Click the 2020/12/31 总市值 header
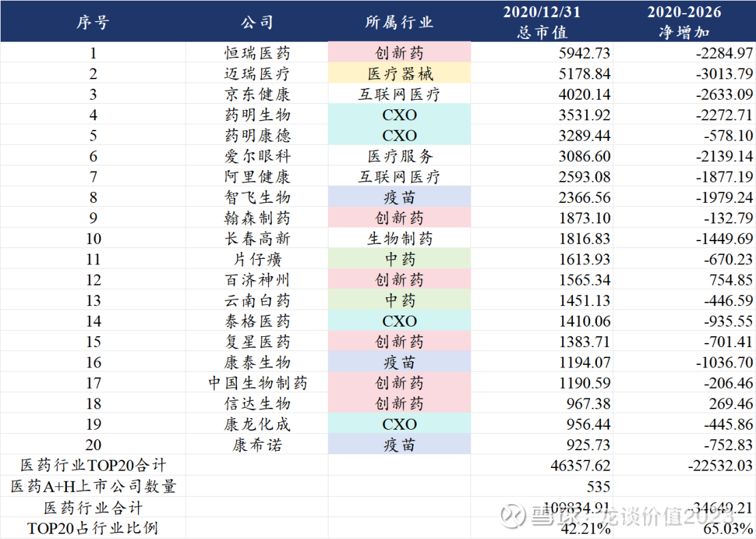This screenshot has width=756, height=539. pyautogui.click(x=542, y=22)
